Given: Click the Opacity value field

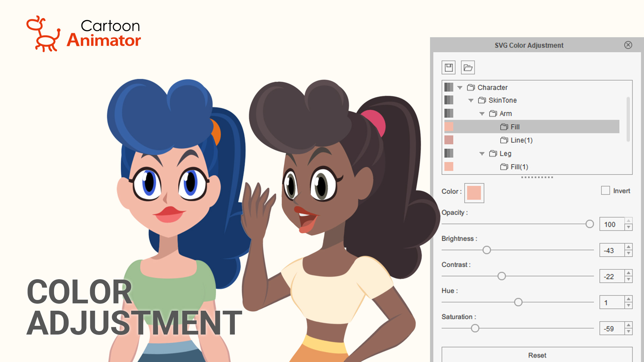Looking at the screenshot, I should [x=612, y=224].
